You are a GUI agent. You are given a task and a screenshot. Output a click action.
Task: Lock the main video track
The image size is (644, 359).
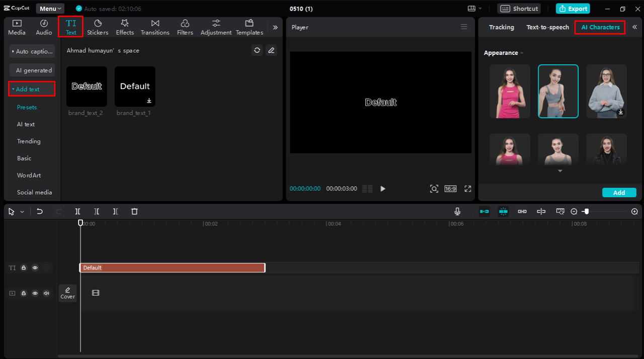click(x=24, y=293)
